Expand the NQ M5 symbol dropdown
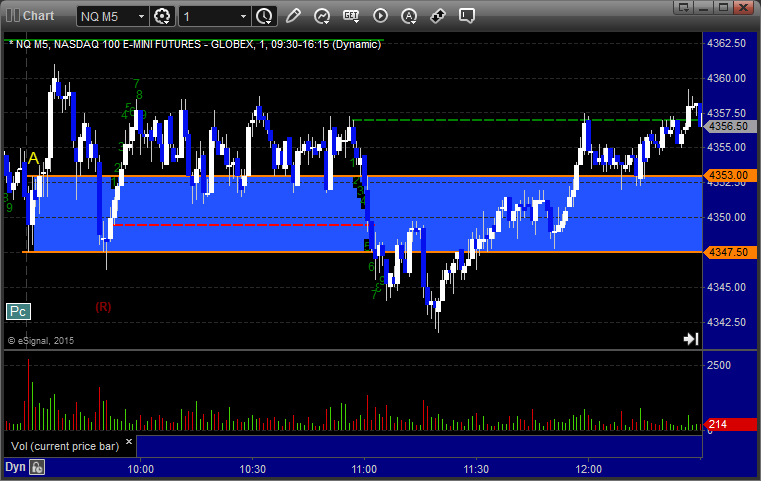 (141, 17)
